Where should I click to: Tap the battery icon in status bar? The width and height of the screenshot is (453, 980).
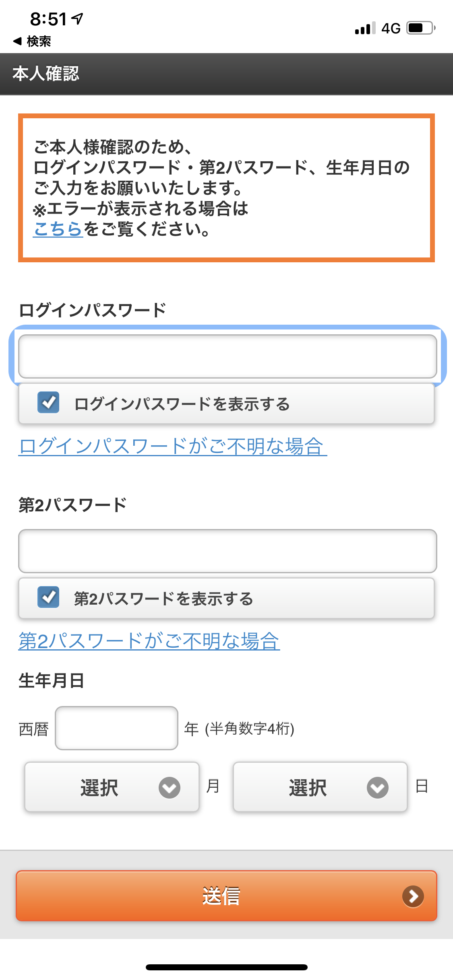pos(421,28)
